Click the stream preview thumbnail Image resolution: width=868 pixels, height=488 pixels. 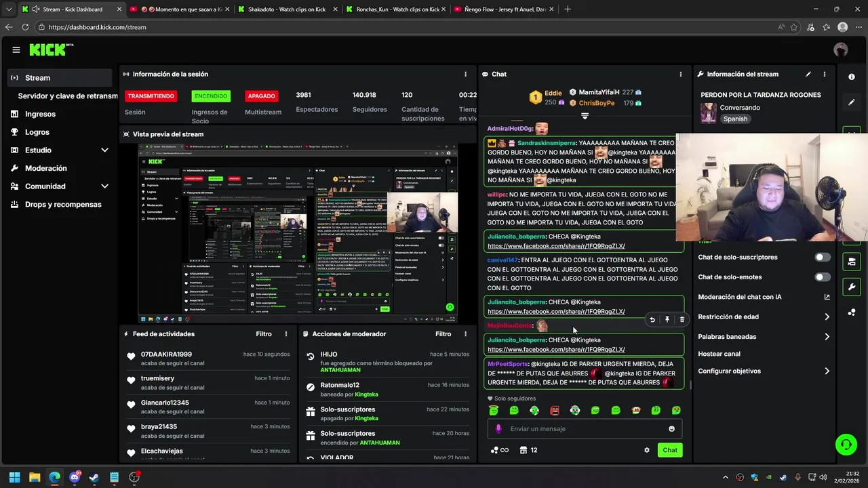coord(298,233)
